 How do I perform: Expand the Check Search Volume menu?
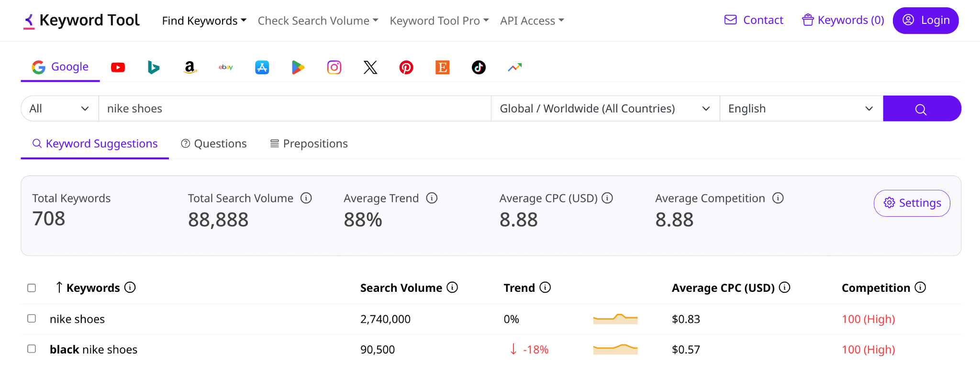tap(318, 21)
